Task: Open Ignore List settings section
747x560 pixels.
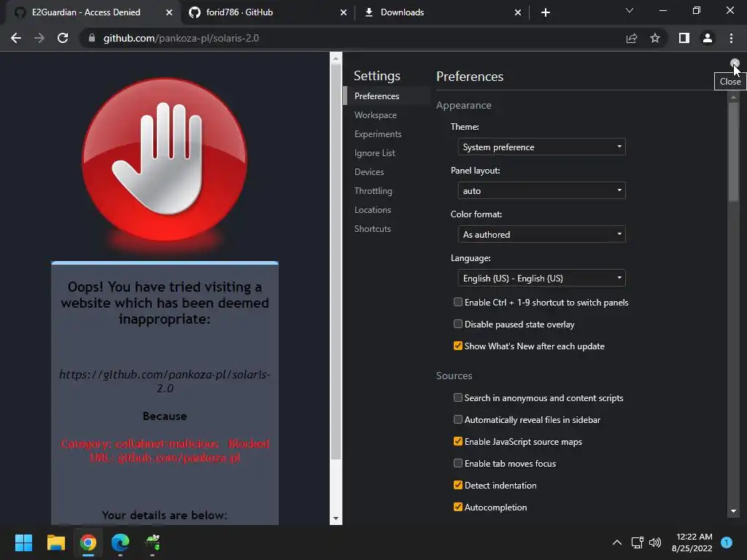Action: point(374,153)
